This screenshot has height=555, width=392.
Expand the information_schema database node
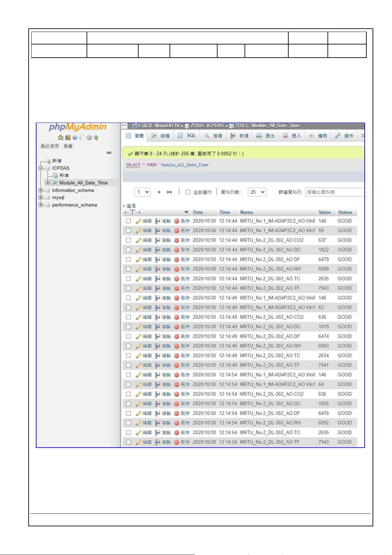[41, 190]
